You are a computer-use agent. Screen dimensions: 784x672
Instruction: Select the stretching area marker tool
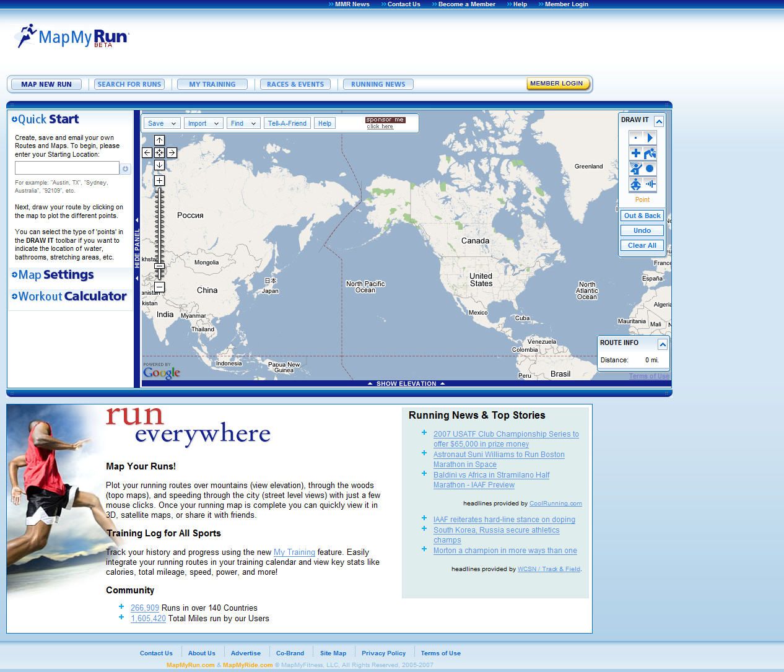635,184
